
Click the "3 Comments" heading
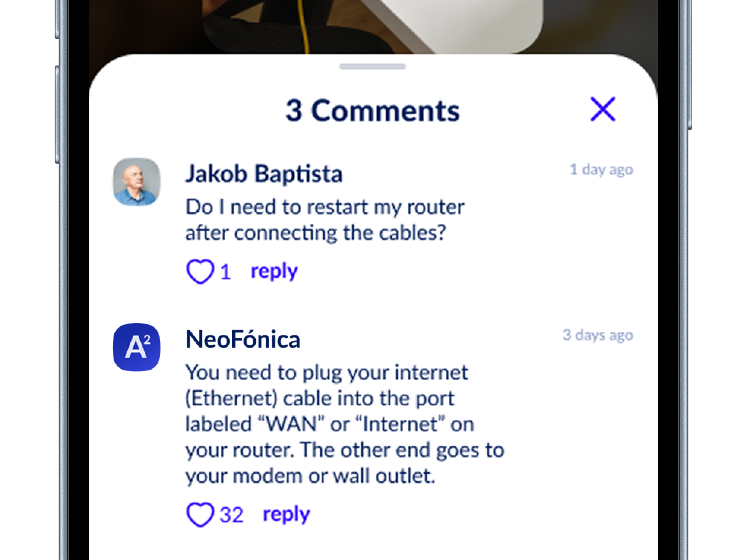click(x=373, y=110)
